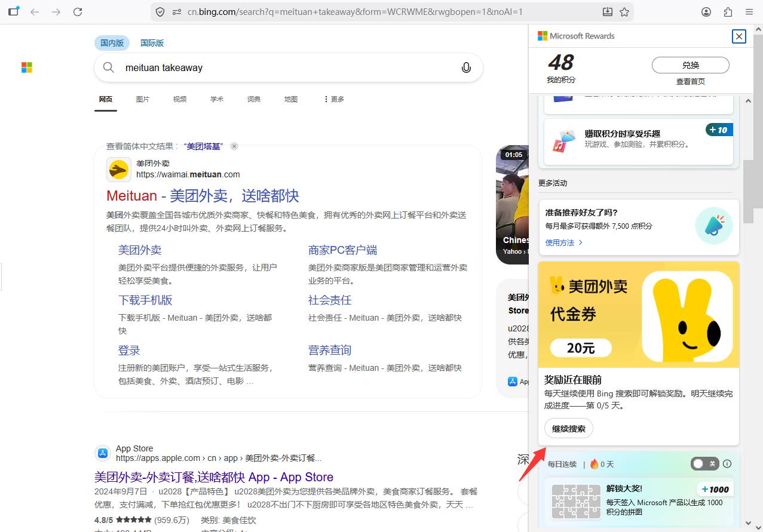This screenshot has width=763, height=532.
Task: Click the browser forward arrow
Action: point(56,12)
